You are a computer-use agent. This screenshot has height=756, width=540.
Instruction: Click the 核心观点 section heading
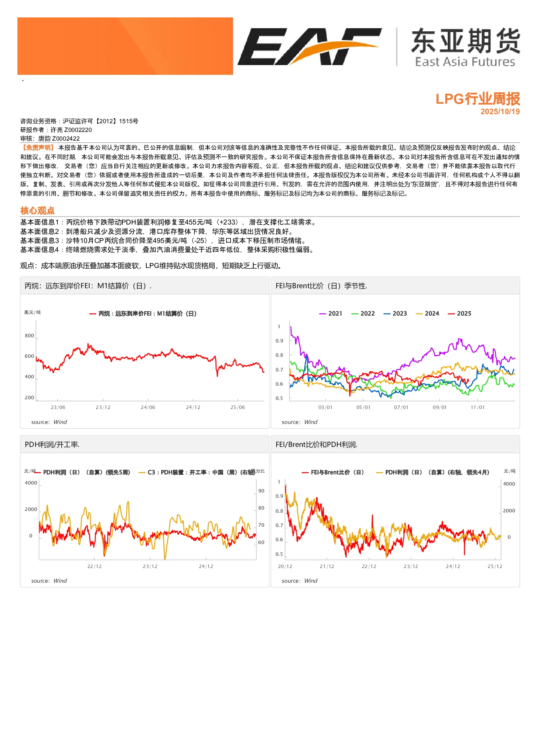click(37, 211)
